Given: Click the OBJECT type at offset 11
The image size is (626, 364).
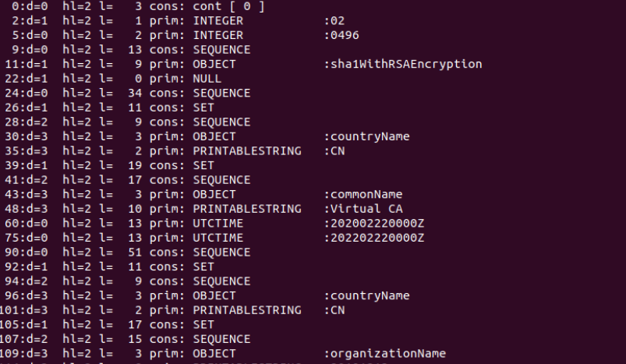Looking at the screenshot, I should [x=214, y=64].
